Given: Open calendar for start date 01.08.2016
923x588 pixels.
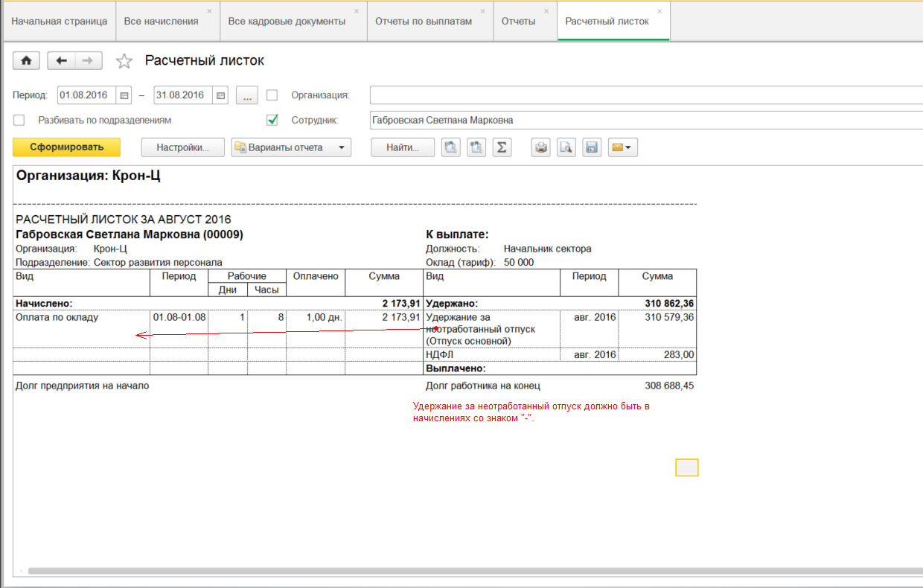Looking at the screenshot, I should pyautogui.click(x=124, y=95).
